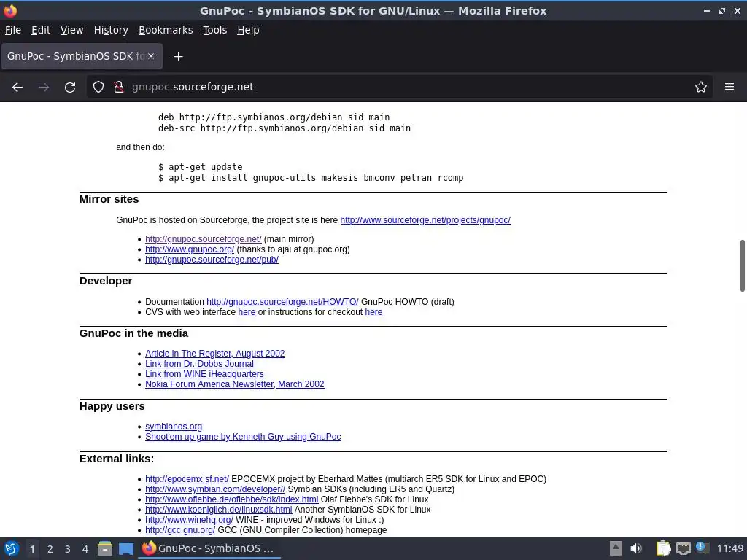Bookmark this page with the star icon

701,87
